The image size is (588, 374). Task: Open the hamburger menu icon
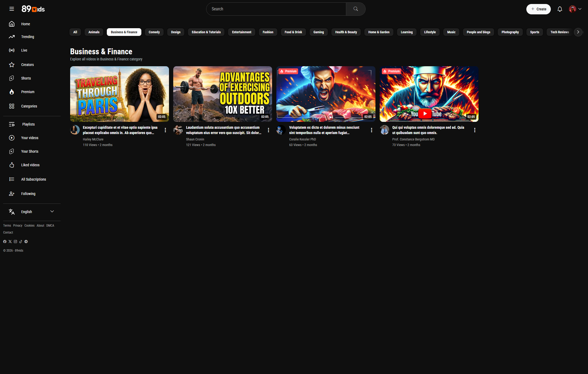(12, 9)
